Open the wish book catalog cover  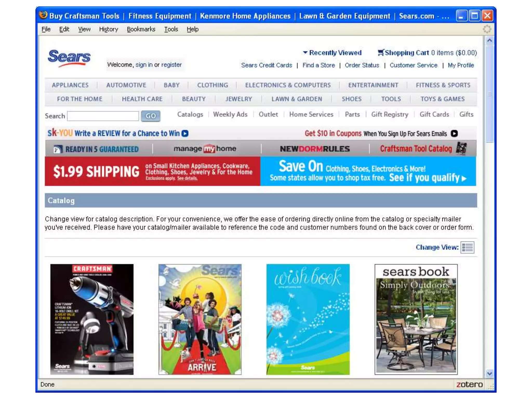[x=308, y=319]
